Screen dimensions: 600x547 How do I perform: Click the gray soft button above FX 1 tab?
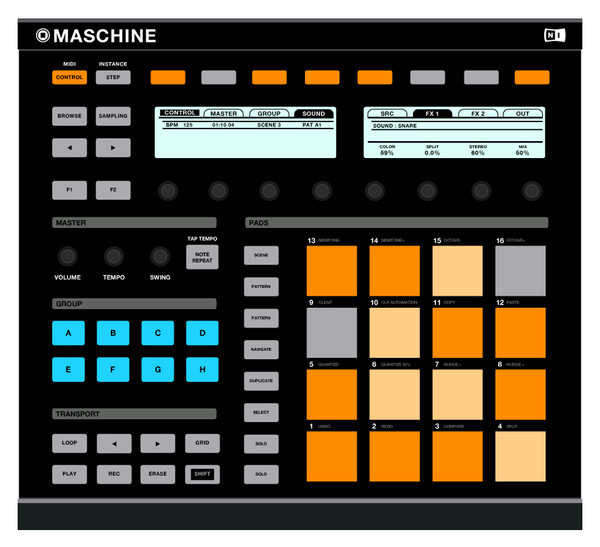427,77
